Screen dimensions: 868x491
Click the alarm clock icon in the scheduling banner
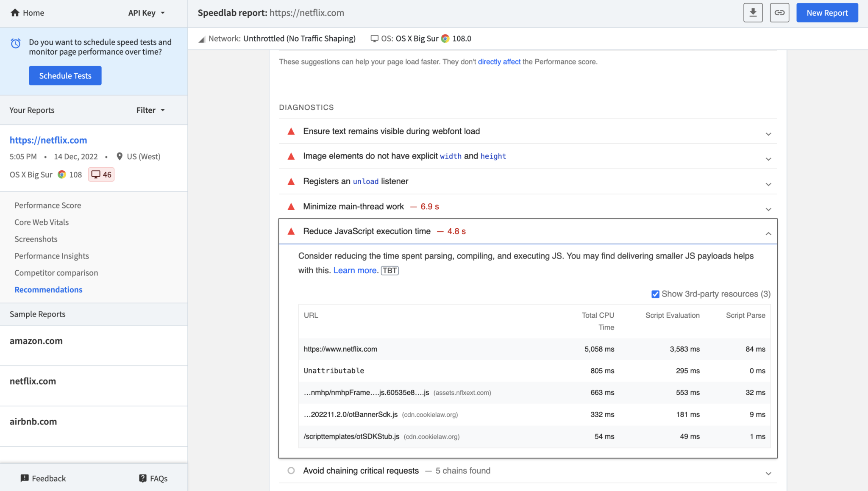[16, 43]
